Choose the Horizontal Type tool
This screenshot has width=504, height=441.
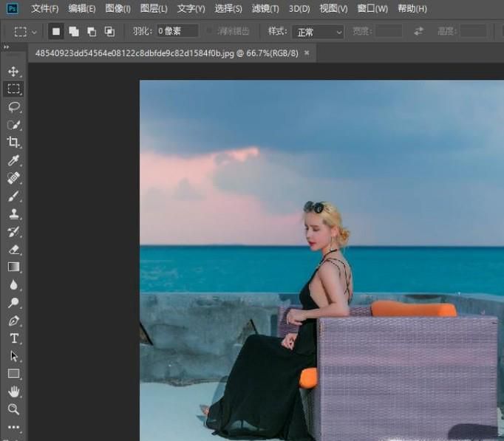pyautogui.click(x=13, y=338)
